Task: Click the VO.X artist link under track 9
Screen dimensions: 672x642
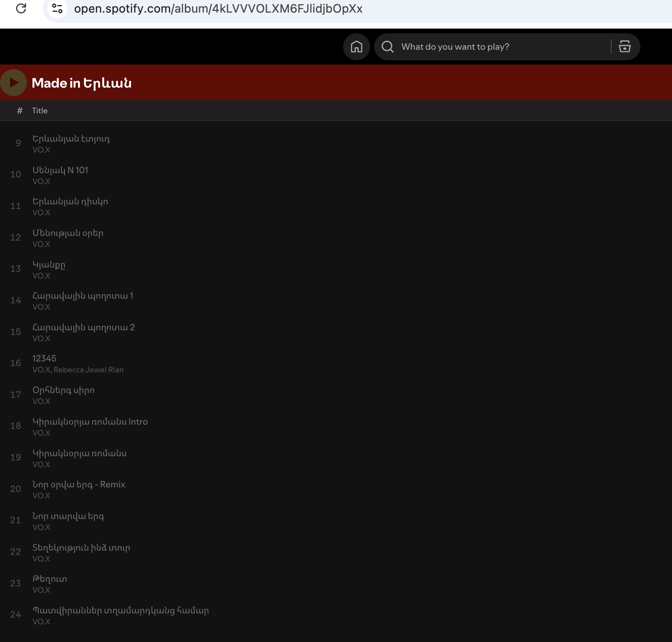Action: tap(41, 150)
